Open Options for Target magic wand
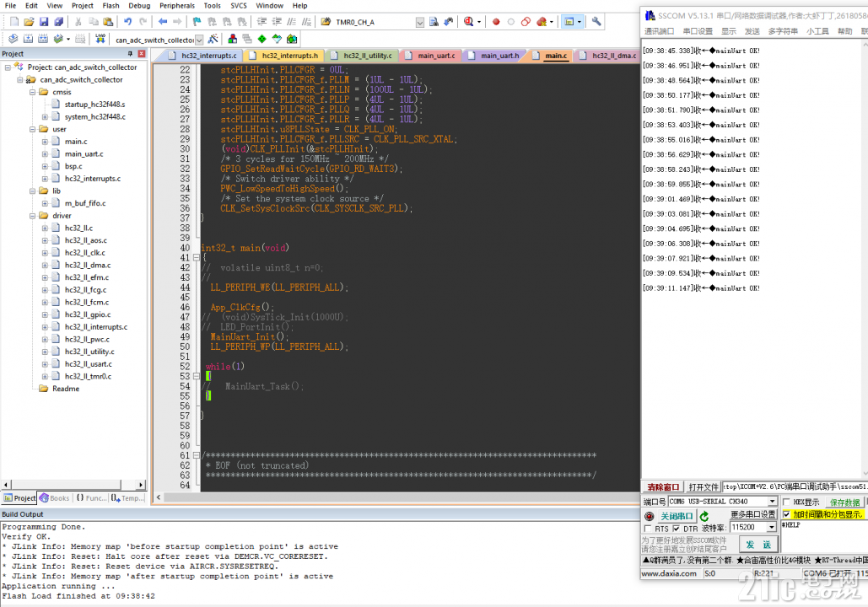Screen dimensions: 868x607 pyautogui.click(x=213, y=39)
